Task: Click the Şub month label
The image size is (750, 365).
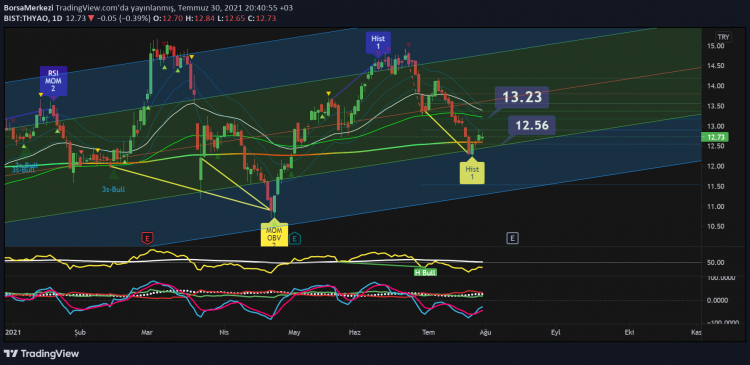Action: point(80,332)
